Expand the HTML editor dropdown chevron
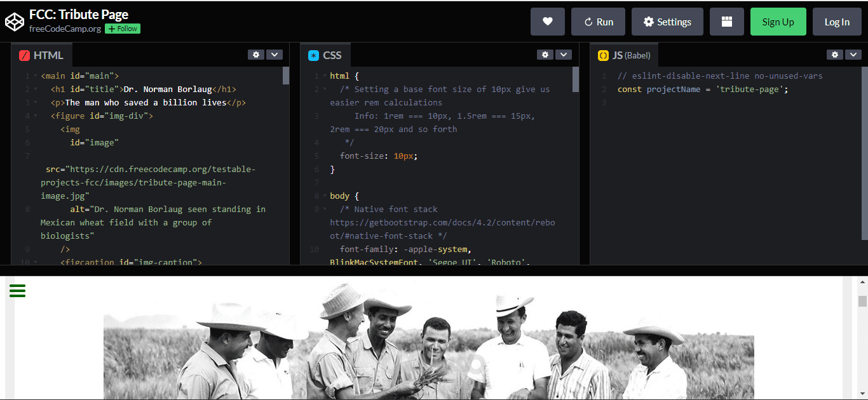This screenshot has height=400, width=868. 275,55
